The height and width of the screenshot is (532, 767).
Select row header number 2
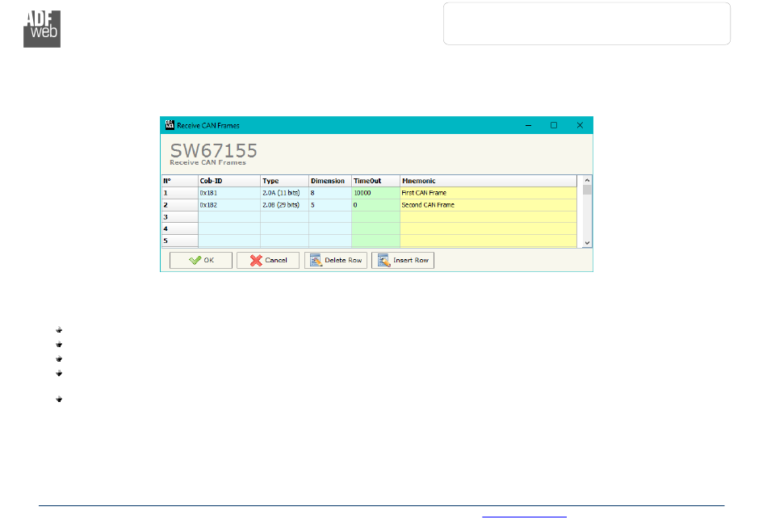pos(179,205)
